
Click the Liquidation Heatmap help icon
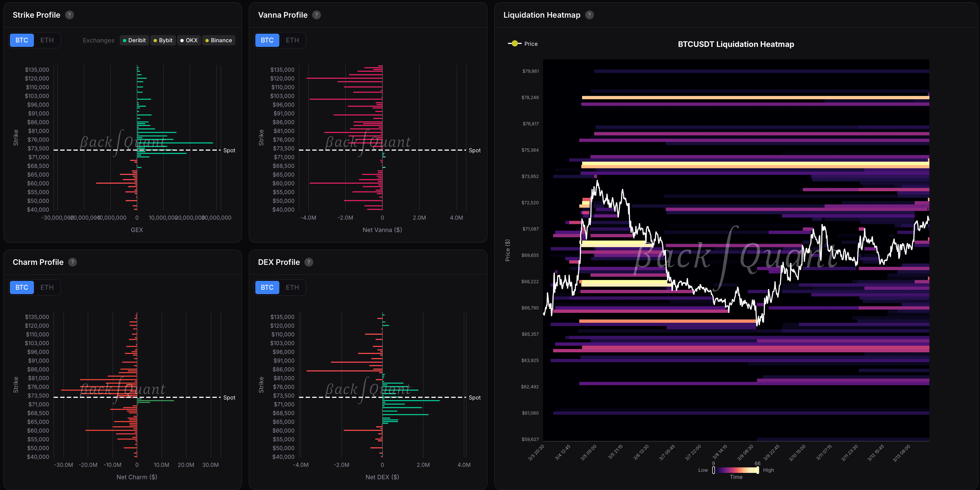tap(589, 15)
